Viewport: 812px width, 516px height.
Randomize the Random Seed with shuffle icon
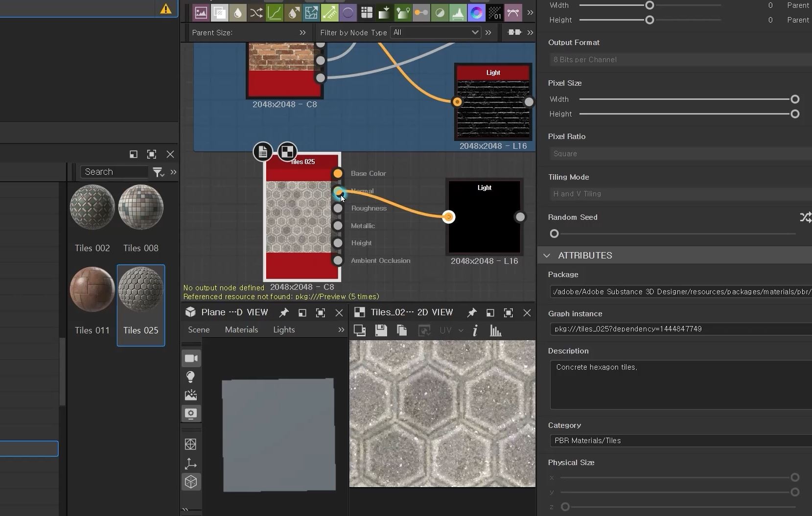pyautogui.click(x=805, y=217)
